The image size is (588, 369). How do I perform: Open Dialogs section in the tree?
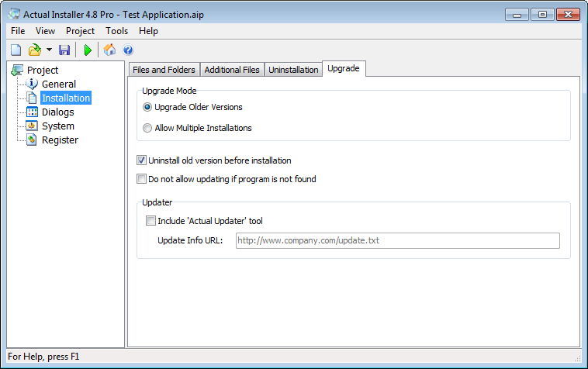57,112
